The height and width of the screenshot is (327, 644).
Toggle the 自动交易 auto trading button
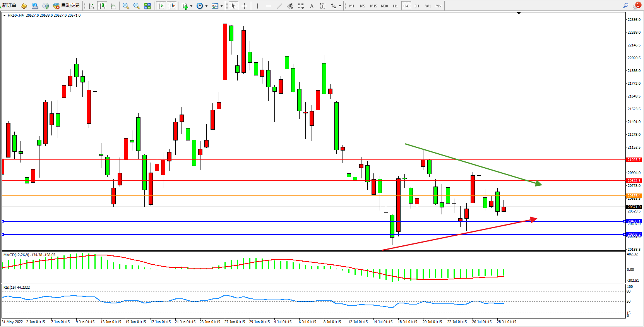[x=66, y=5]
